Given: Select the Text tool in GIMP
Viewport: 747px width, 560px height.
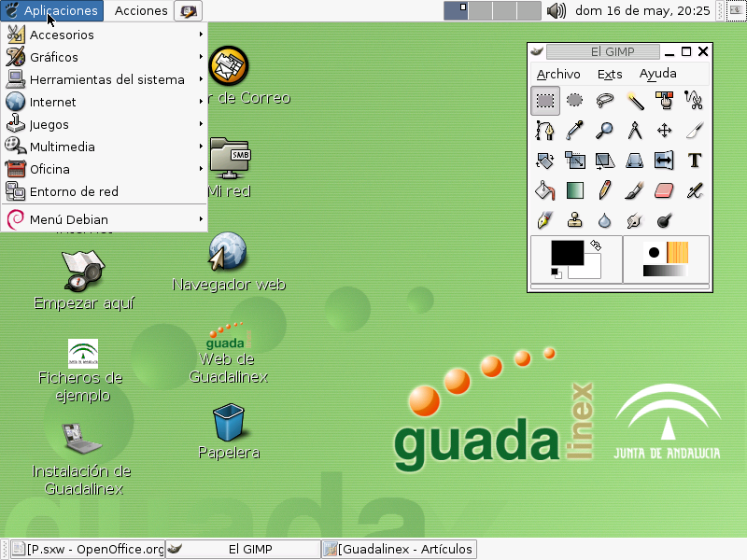Looking at the screenshot, I should (x=694, y=160).
